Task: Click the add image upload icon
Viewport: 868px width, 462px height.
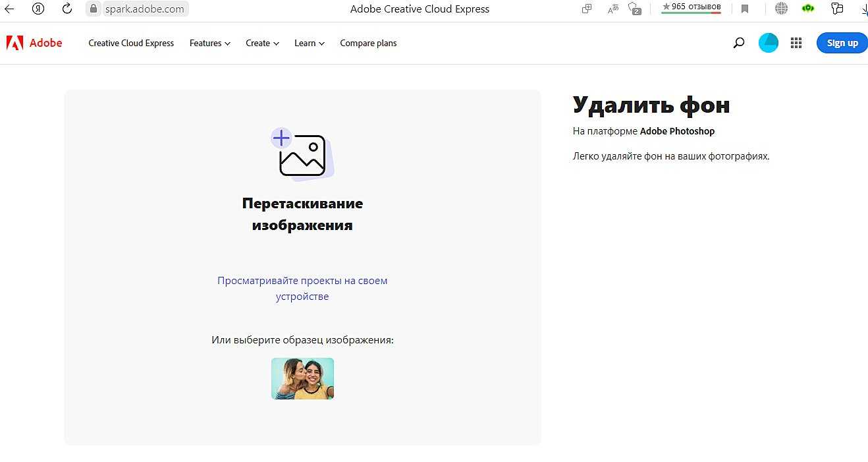Action: 302,154
